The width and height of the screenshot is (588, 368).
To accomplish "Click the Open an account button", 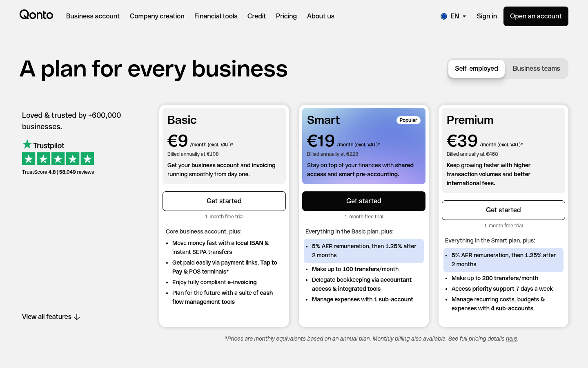I will click(x=536, y=16).
